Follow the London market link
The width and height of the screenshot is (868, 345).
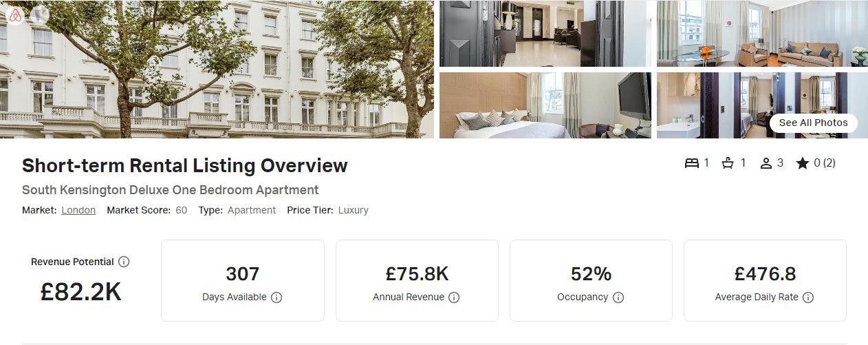pos(78,210)
